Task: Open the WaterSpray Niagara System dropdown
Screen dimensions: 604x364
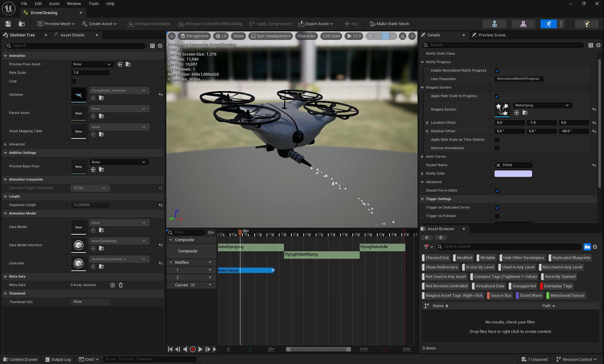Action: (x=542, y=106)
